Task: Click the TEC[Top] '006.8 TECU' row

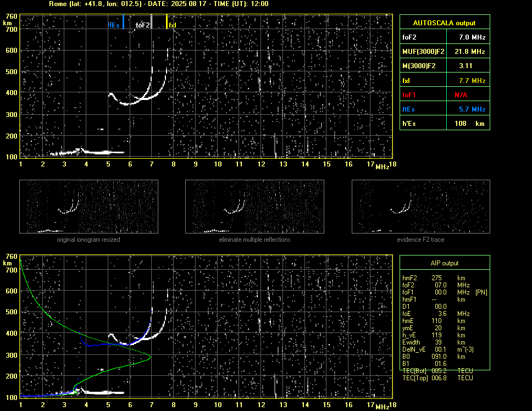Action: point(437,378)
